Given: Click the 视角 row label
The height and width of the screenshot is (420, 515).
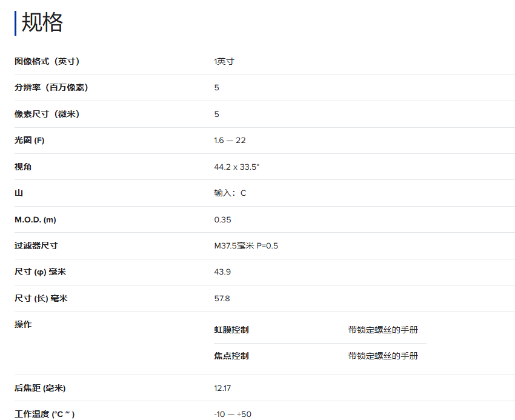Looking at the screenshot, I should pyautogui.click(x=23, y=167).
